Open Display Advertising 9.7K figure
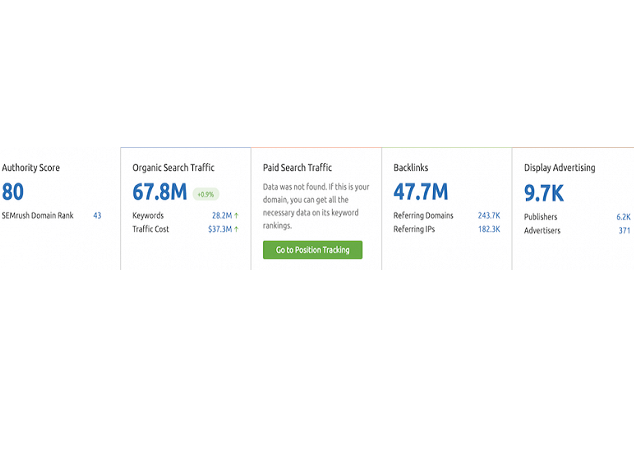Screen dimensions: 640x460 point(546,192)
